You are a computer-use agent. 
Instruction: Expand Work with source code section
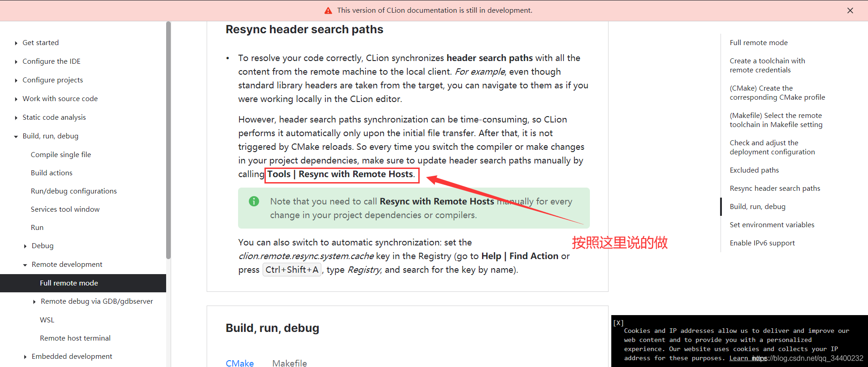click(x=16, y=99)
